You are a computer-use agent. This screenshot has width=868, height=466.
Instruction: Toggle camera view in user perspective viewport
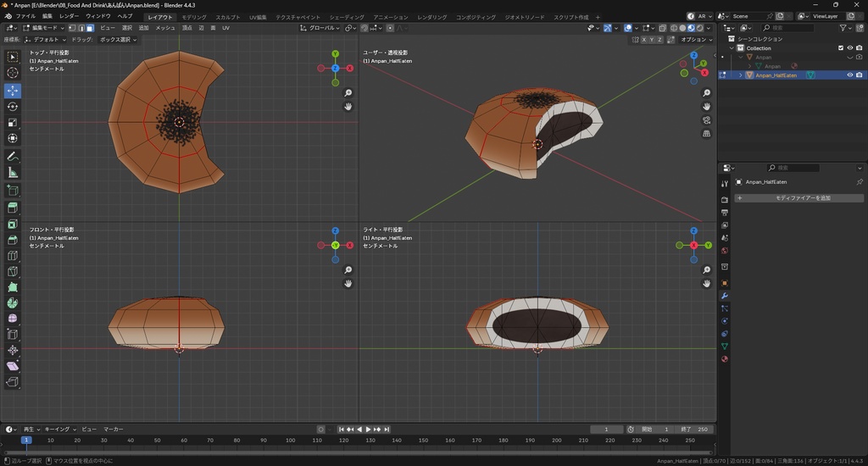[x=707, y=120]
